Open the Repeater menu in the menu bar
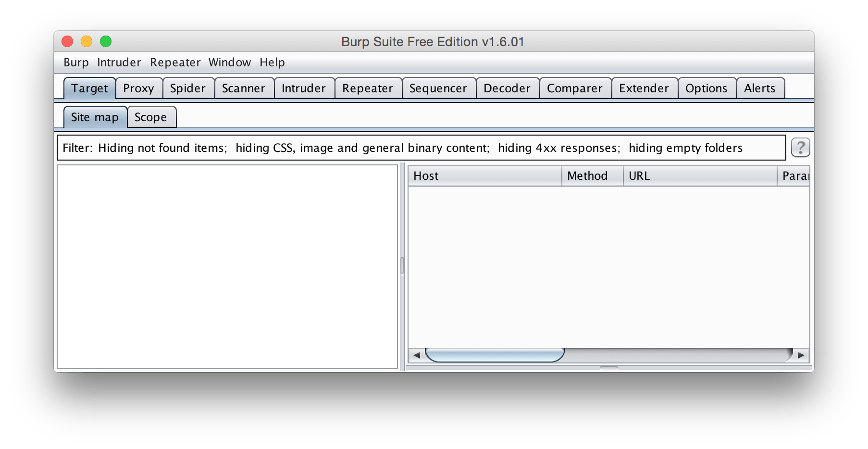The height and width of the screenshot is (449, 868). click(x=175, y=62)
